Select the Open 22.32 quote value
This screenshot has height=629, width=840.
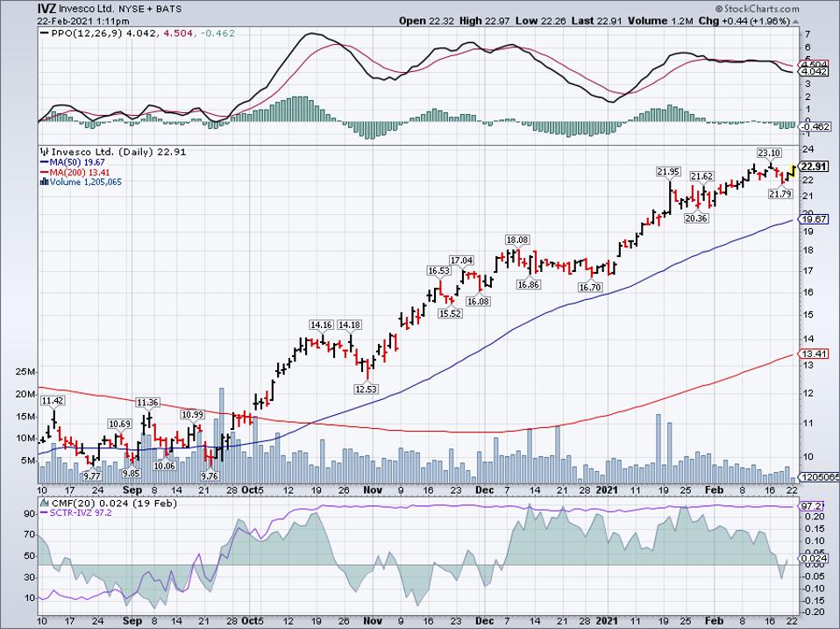(x=426, y=21)
